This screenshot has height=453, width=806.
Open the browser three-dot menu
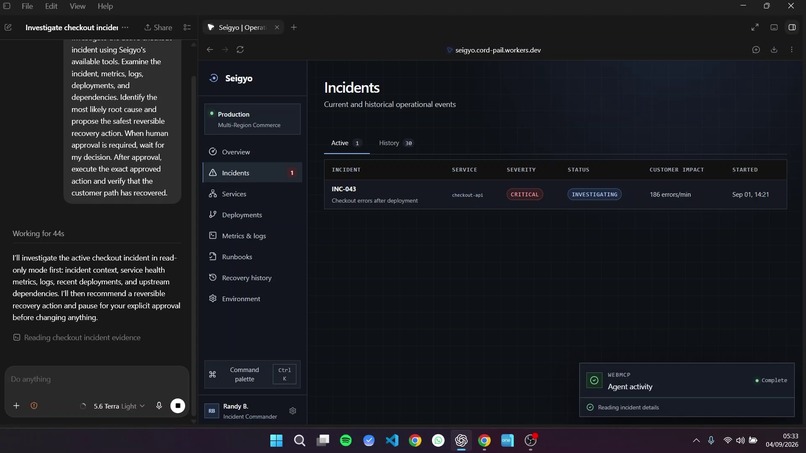click(792, 49)
